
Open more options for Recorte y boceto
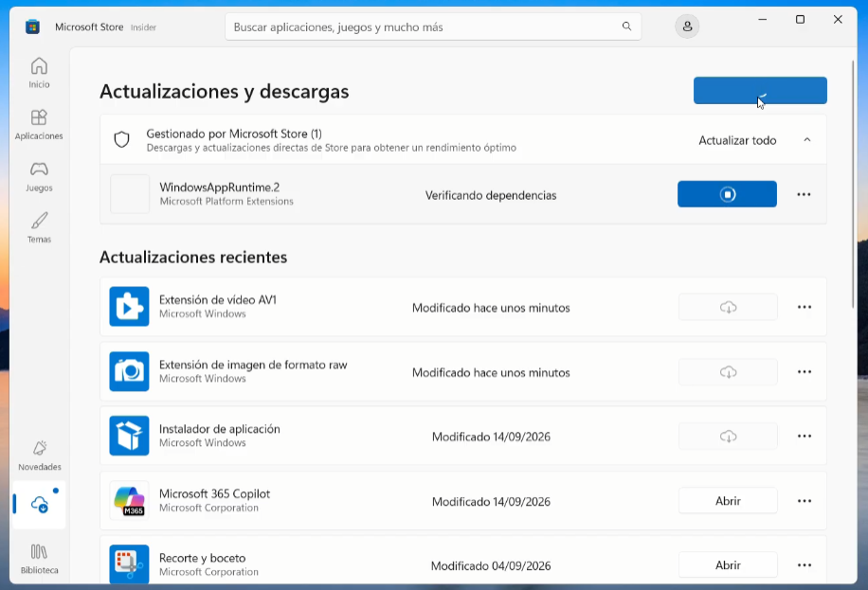point(805,565)
